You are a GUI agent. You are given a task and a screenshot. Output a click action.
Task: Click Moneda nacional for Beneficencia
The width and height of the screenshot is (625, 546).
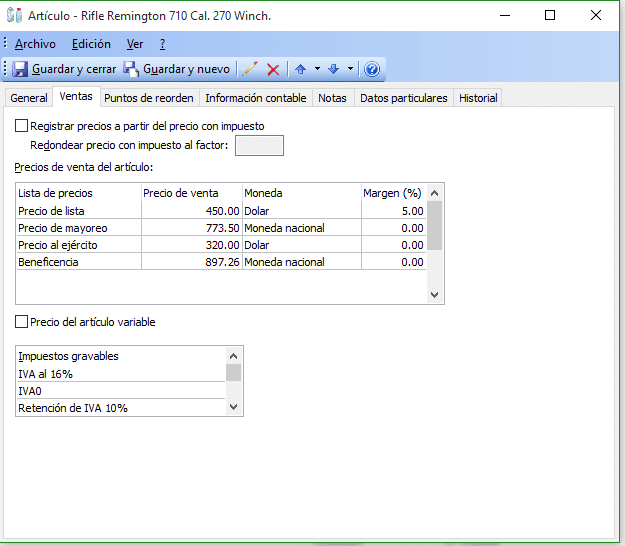[302, 262]
